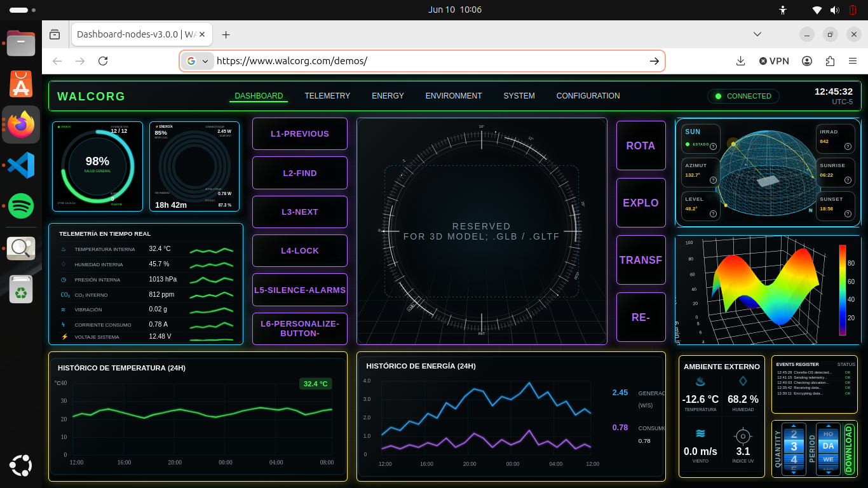
Task: Switch to the ENERGY tab
Action: [x=388, y=96]
